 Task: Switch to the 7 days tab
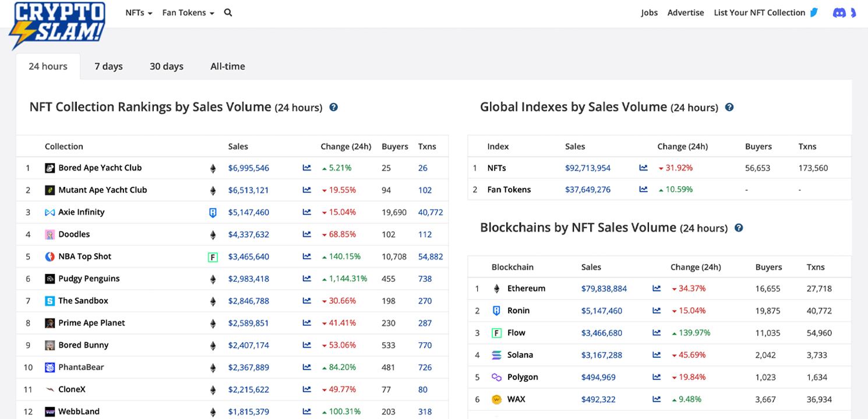coord(108,66)
